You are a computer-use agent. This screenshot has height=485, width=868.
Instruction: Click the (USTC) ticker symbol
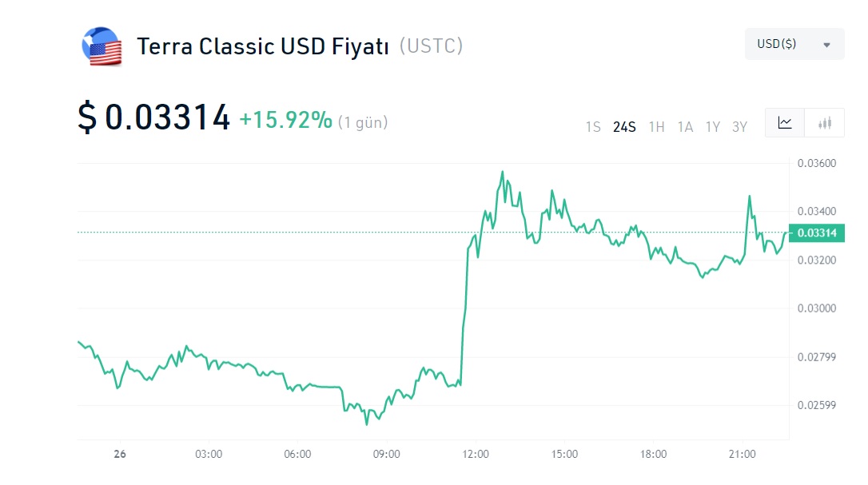tap(431, 46)
